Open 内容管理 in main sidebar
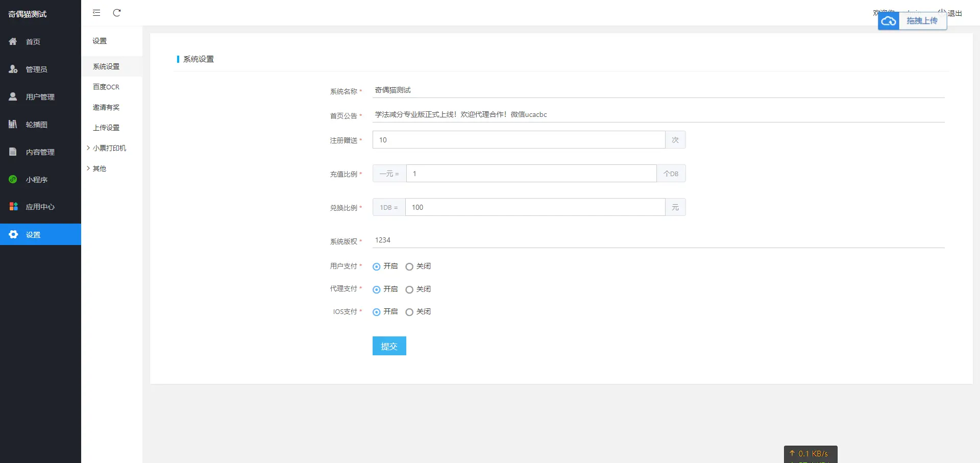This screenshot has height=463, width=980. pyautogui.click(x=40, y=152)
